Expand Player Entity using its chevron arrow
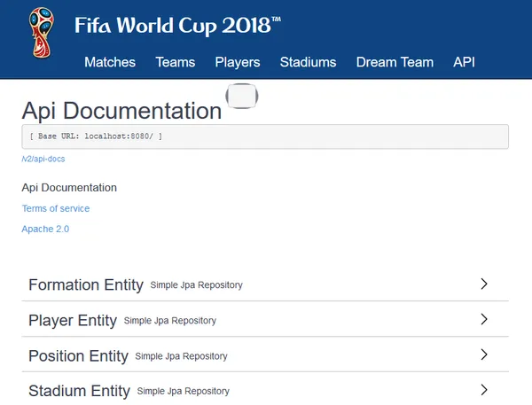532x405 pixels. click(x=484, y=320)
